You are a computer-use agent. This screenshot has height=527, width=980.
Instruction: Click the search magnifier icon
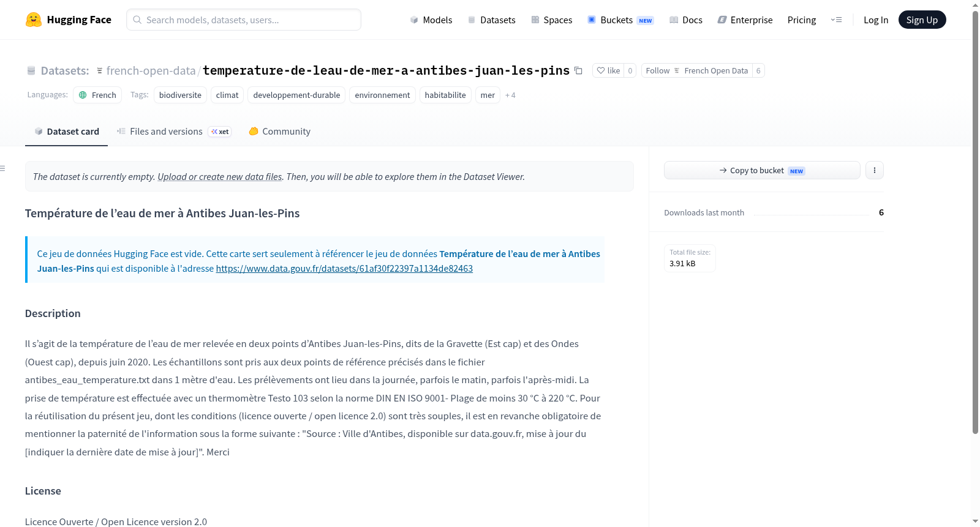pyautogui.click(x=137, y=20)
